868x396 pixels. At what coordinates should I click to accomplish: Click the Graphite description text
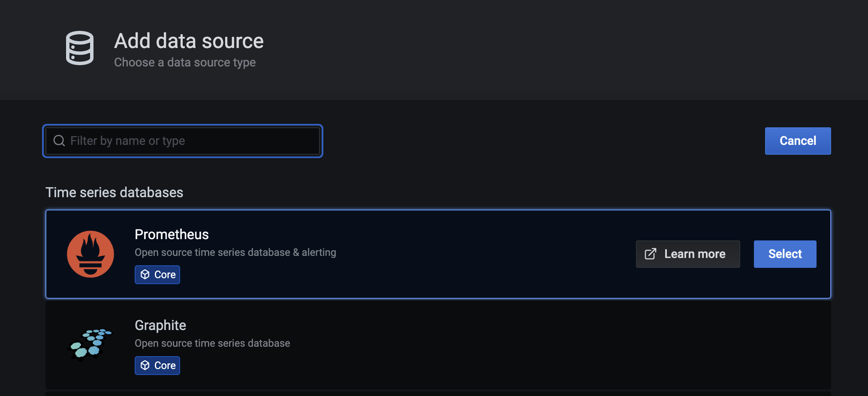[212, 343]
